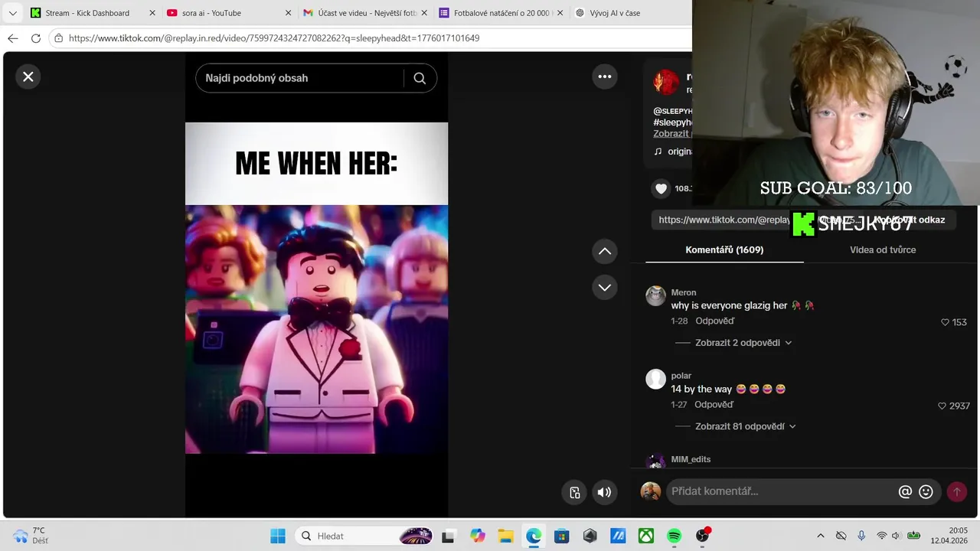980x551 pixels.
Task: Open Copilot from the taskbar
Action: pyautogui.click(x=478, y=536)
